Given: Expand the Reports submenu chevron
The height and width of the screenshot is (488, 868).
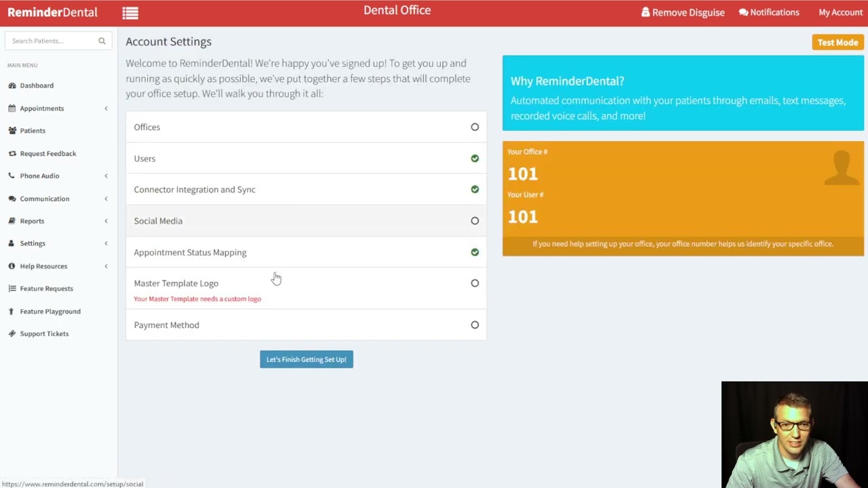Looking at the screenshot, I should [106, 221].
